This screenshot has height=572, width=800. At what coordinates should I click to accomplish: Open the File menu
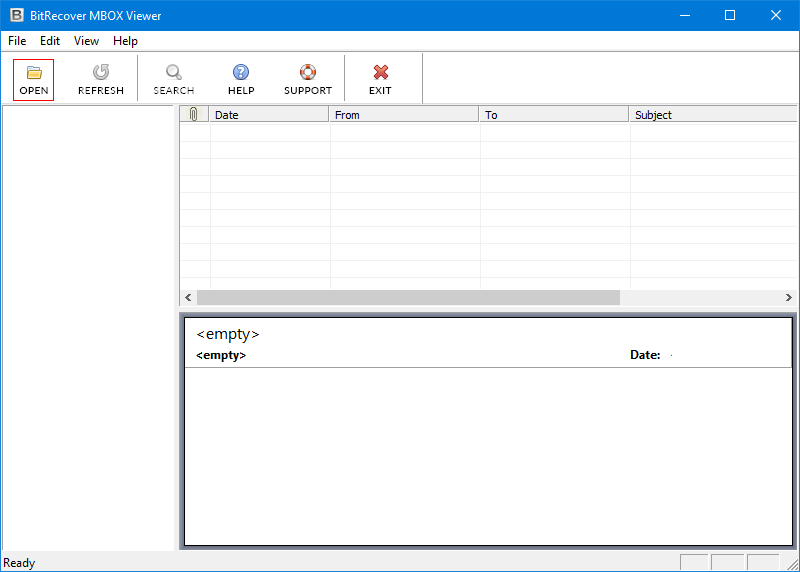point(17,41)
